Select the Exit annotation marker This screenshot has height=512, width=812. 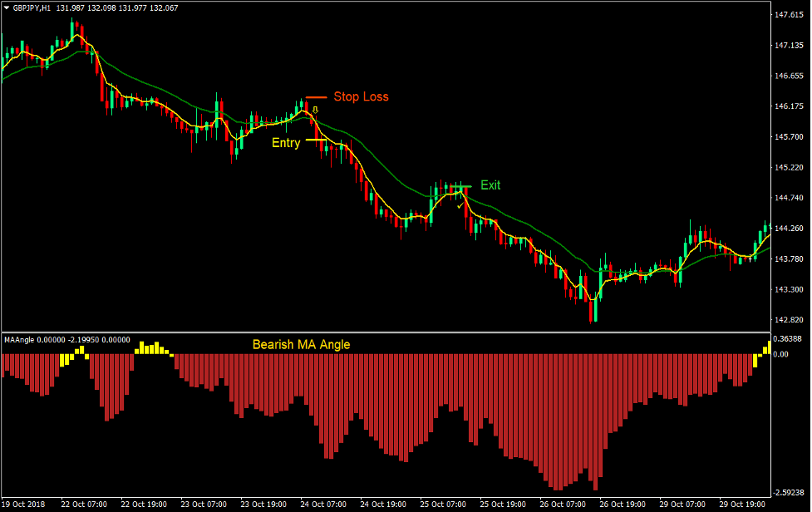(x=489, y=185)
